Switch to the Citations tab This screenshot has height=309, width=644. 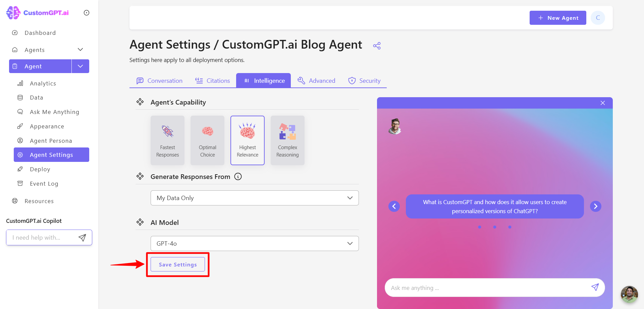(x=213, y=81)
